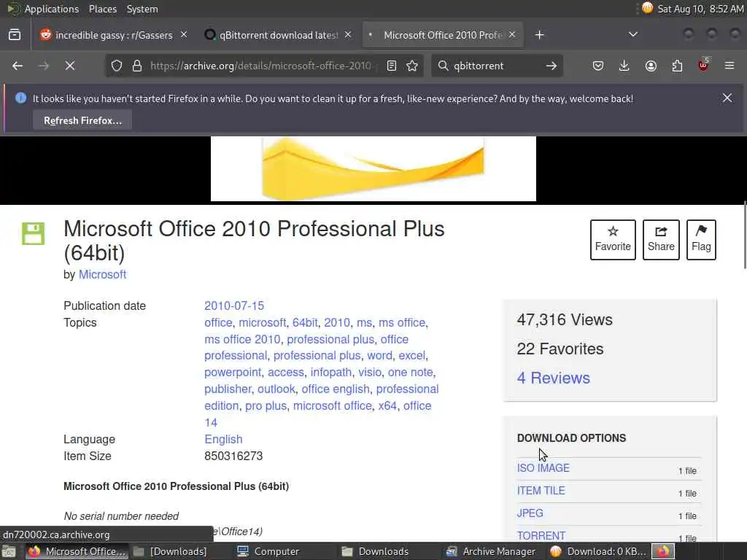Click the Favorite button
The image size is (747, 560).
(613, 239)
